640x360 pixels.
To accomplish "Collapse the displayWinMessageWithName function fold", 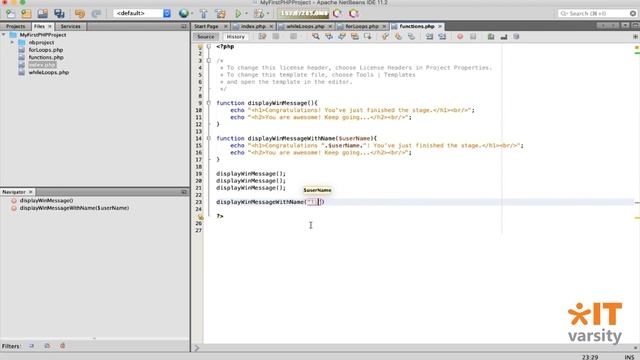I will [209, 138].
